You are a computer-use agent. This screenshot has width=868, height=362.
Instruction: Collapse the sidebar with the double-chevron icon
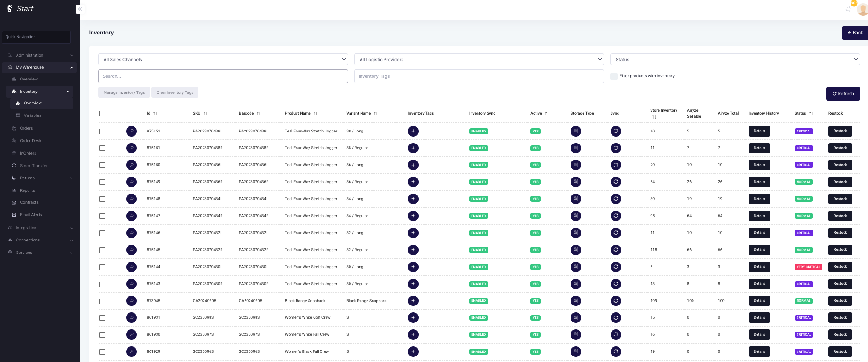79,9
